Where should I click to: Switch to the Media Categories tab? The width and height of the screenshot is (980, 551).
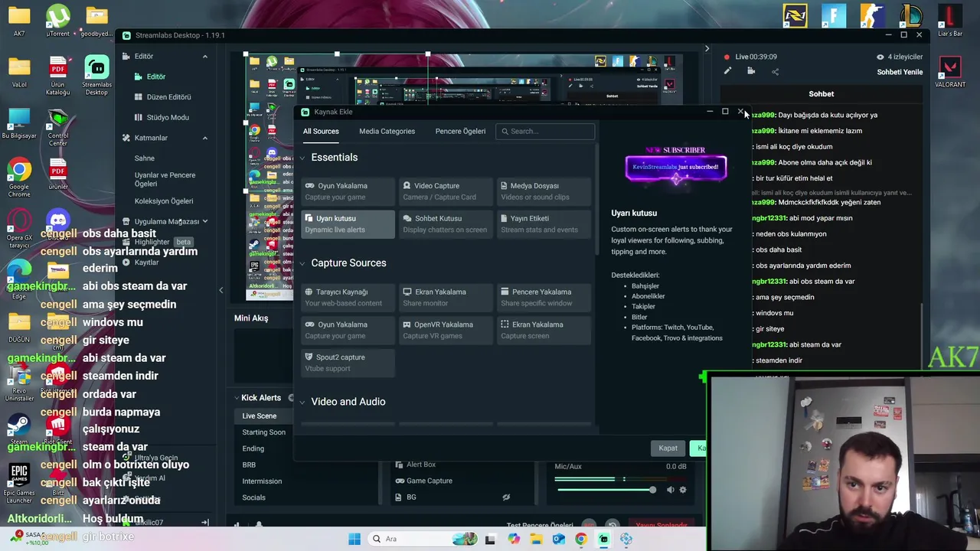pyautogui.click(x=387, y=132)
